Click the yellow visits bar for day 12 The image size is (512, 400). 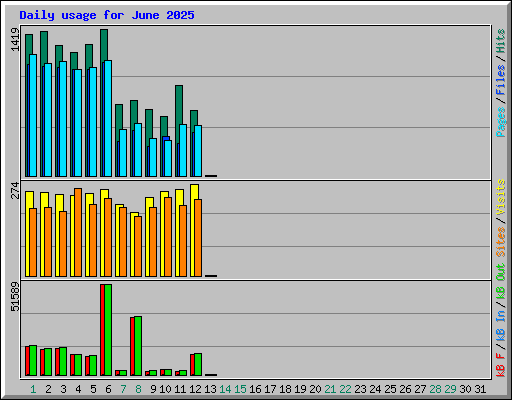coord(195,192)
